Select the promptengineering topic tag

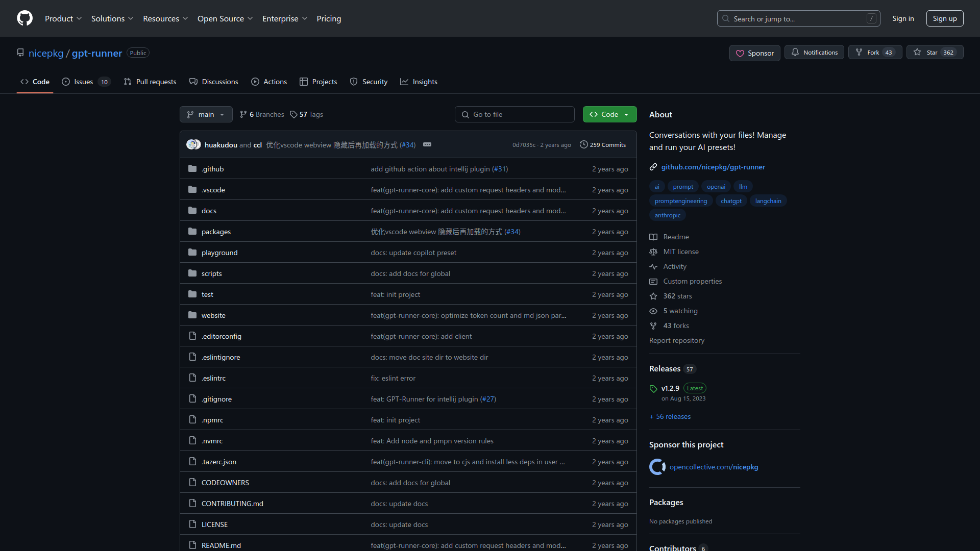click(681, 201)
